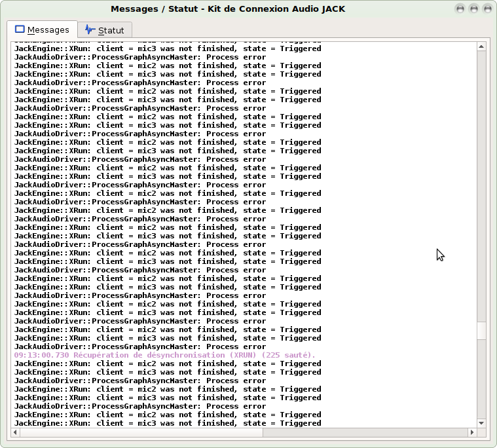497x448 pixels.
Task: Select the Messages tab
Action: tap(42, 29)
